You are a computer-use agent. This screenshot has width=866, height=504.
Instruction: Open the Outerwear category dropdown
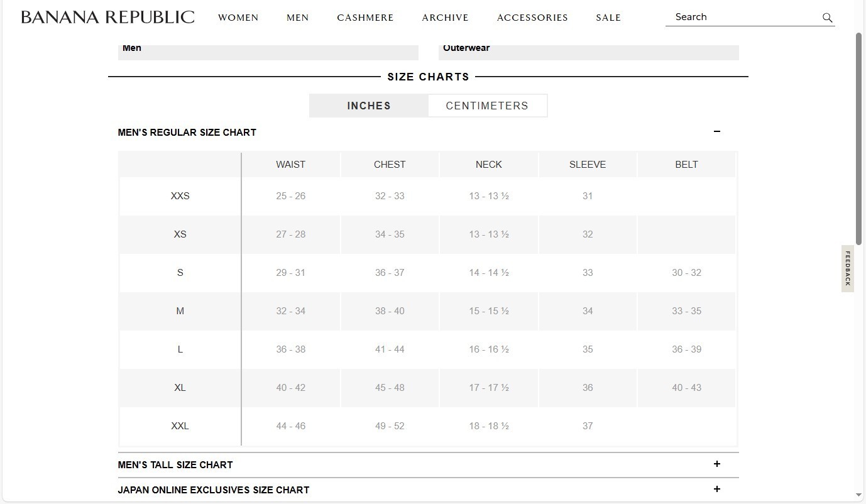coord(588,49)
